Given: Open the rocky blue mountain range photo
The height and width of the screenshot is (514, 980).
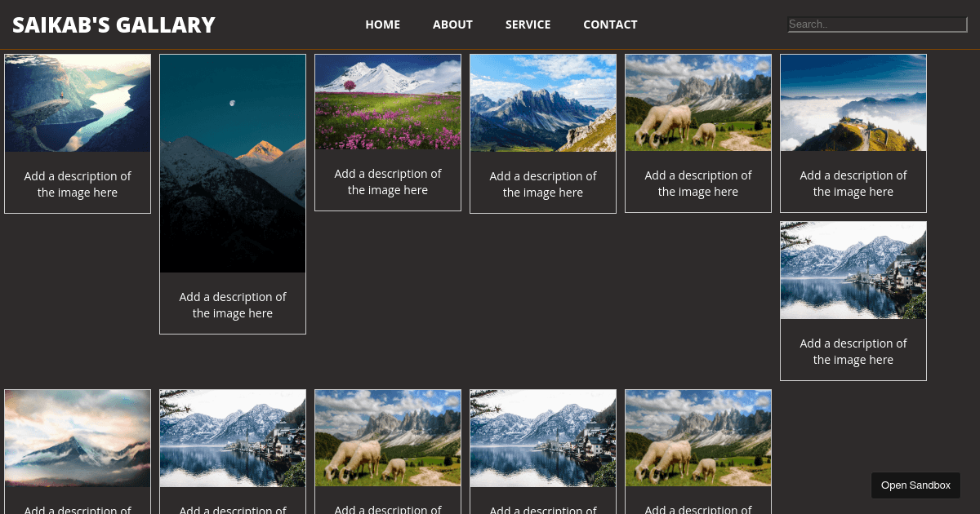Looking at the screenshot, I should [x=543, y=103].
